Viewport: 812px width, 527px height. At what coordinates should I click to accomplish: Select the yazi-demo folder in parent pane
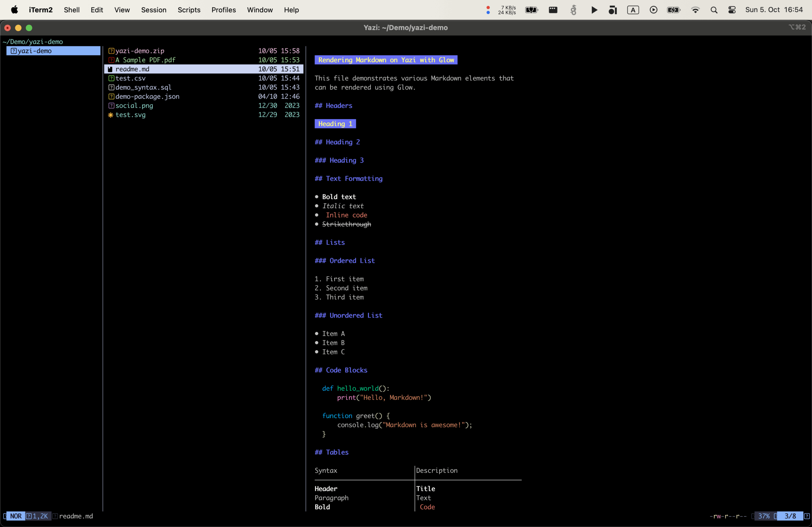pyautogui.click(x=34, y=51)
